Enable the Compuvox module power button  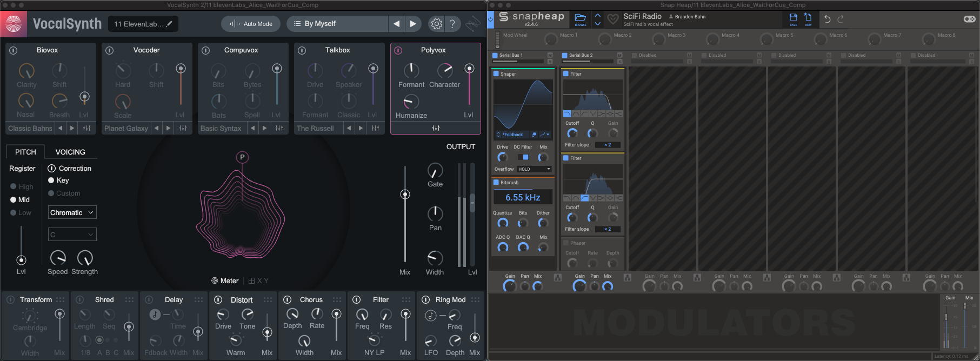pos(206,50)
